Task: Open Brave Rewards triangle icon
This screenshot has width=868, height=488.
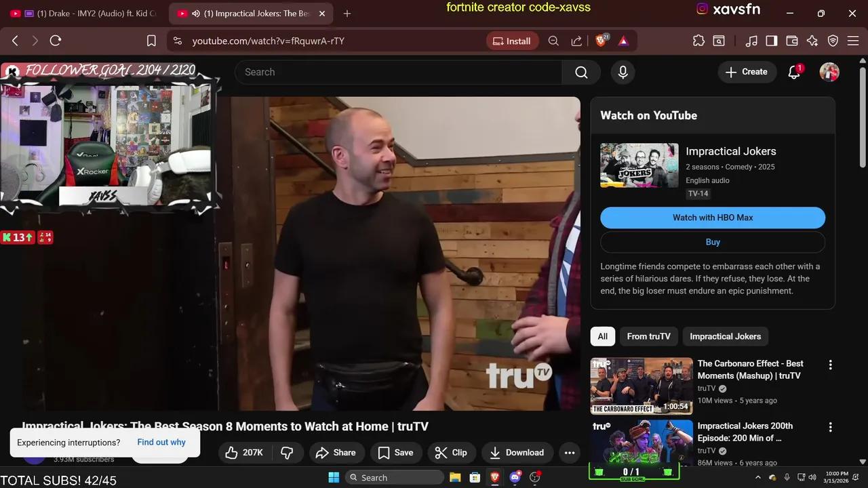Action: (x=623, y=41)
